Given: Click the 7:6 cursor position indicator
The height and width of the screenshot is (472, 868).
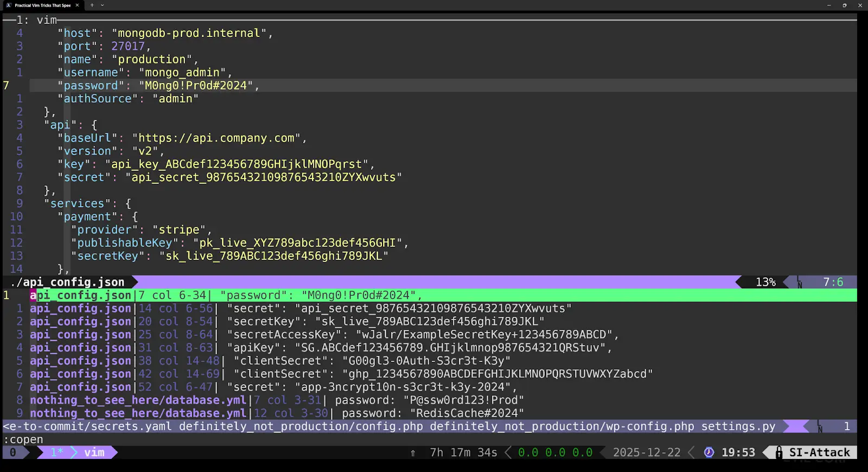Looking at the screenshot, I should pyautogui.click(x=833, y=282).
